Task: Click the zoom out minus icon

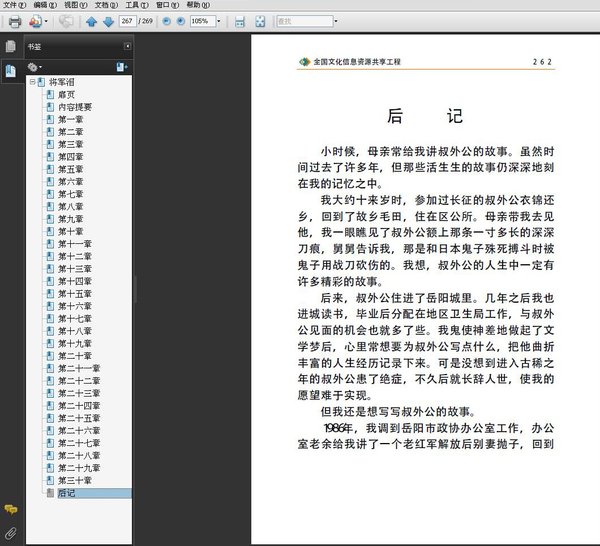Action: click(x=166, y=21)
